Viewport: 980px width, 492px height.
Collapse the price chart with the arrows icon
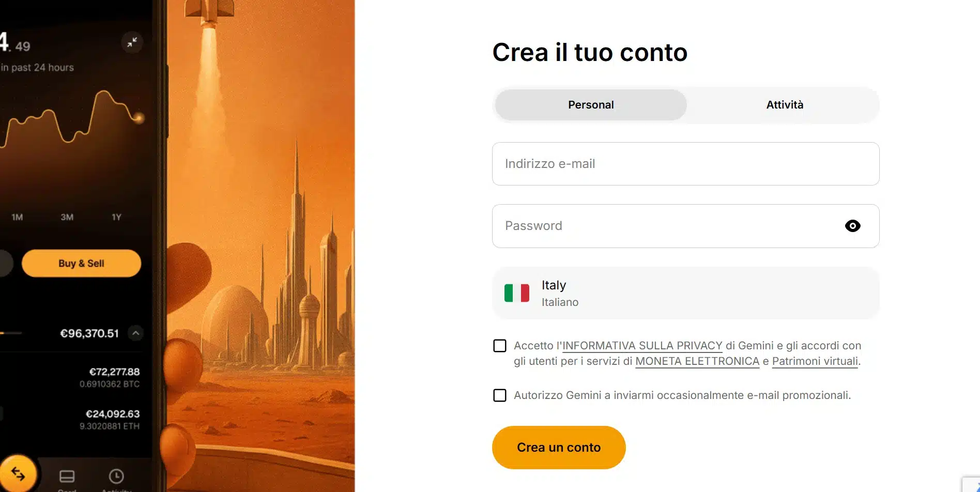coord(132,42)
